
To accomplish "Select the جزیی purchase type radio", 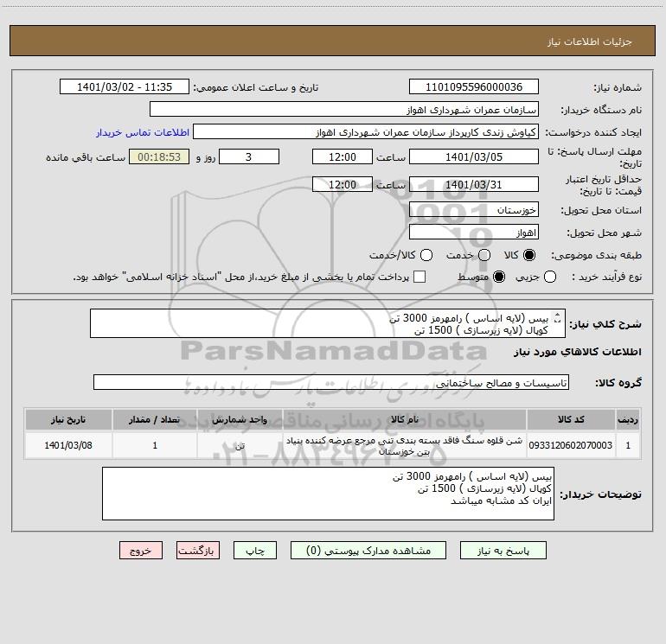I will tap(550, 277).
